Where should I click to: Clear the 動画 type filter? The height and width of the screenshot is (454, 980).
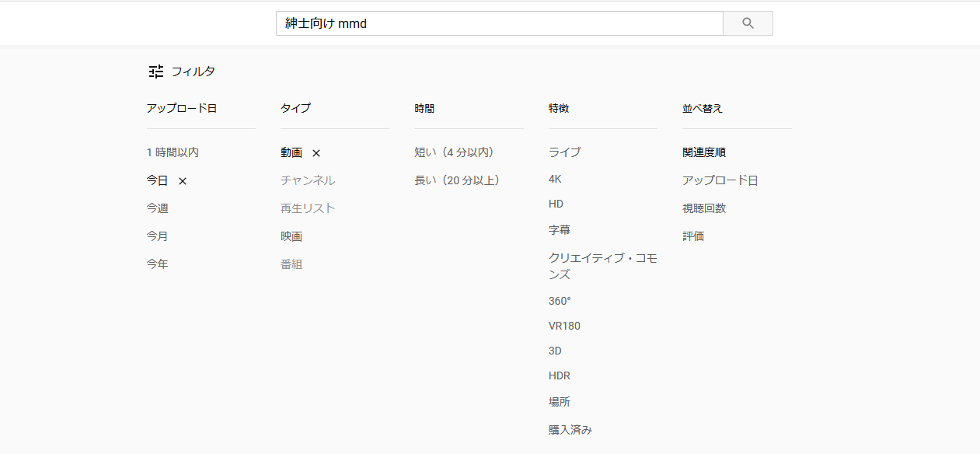316,153
